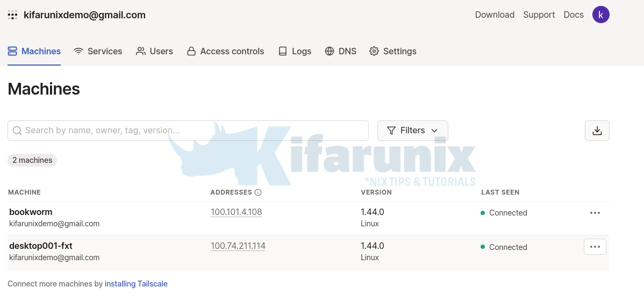
Task: Click the DNS globe icon
Action: click(330, 52)
